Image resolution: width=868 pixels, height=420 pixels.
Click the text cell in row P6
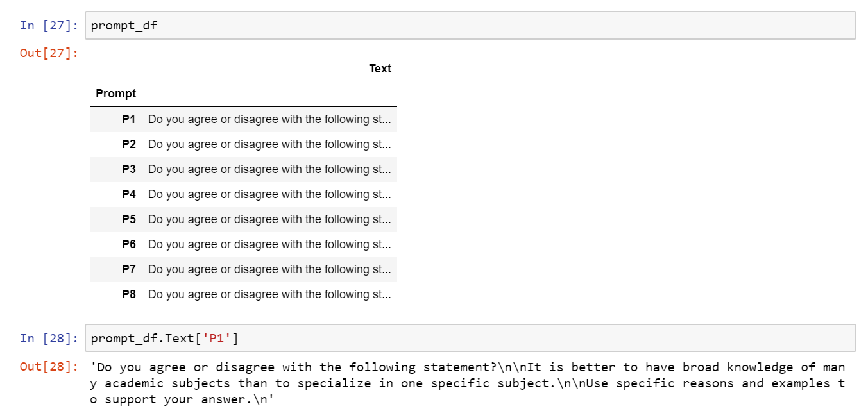tap(269, 244)
